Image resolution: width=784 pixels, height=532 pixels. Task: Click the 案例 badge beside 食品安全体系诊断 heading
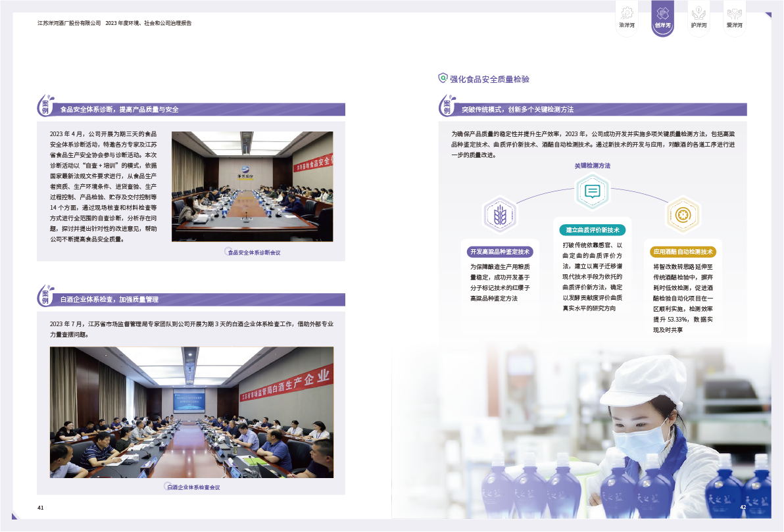[x=47, y=107]
